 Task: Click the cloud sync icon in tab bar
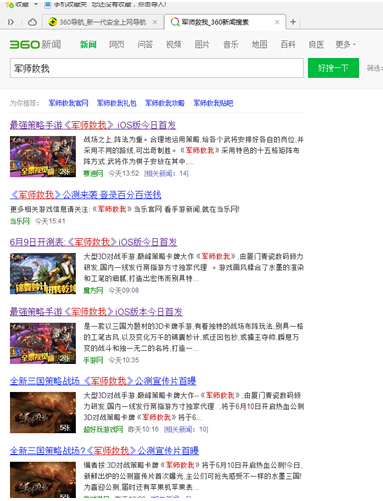pos(32,22)
